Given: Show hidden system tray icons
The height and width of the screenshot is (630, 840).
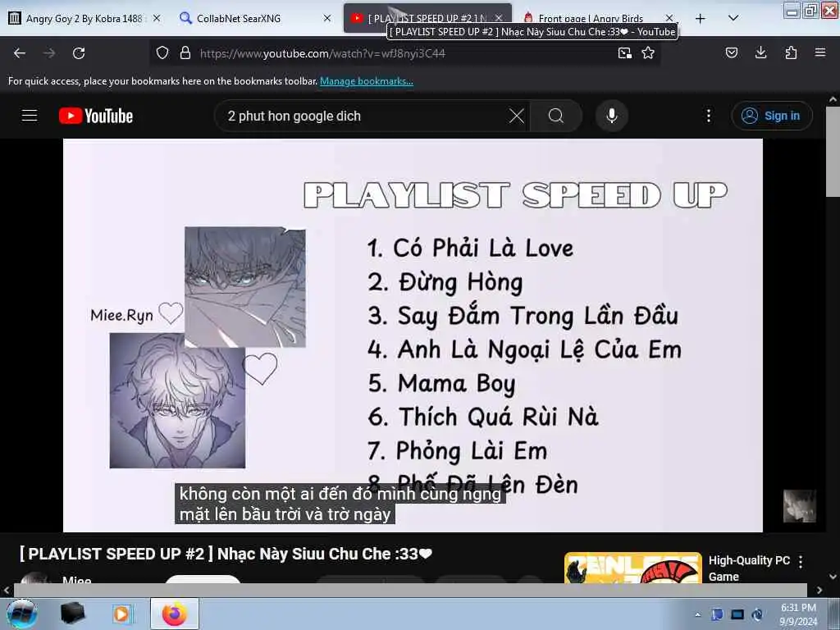Looking at the screenshot, I should [697, 614].
